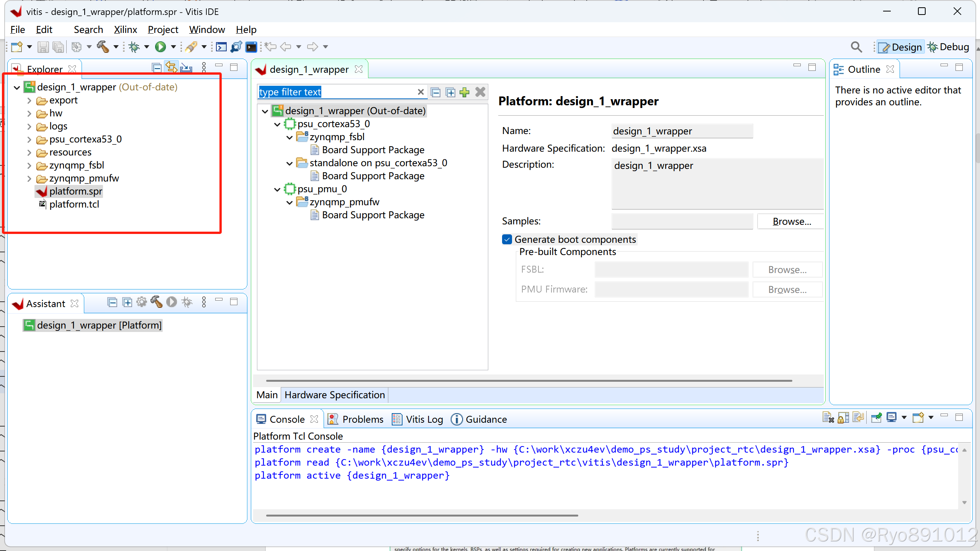
Task: Click the console horizontal scrollbar
Action: click(x=421, y=515)
